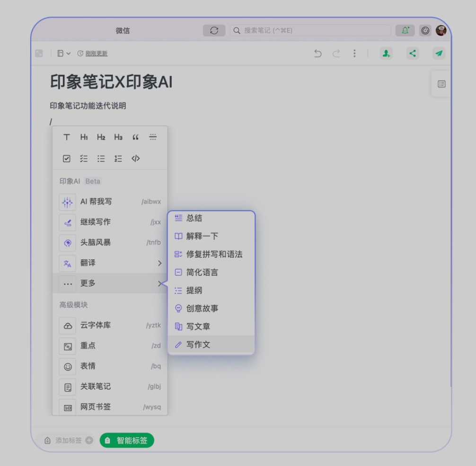The image size is (476, 466).
Task: Open the three-dot more options menu
Action: click(x=354, y=53)
